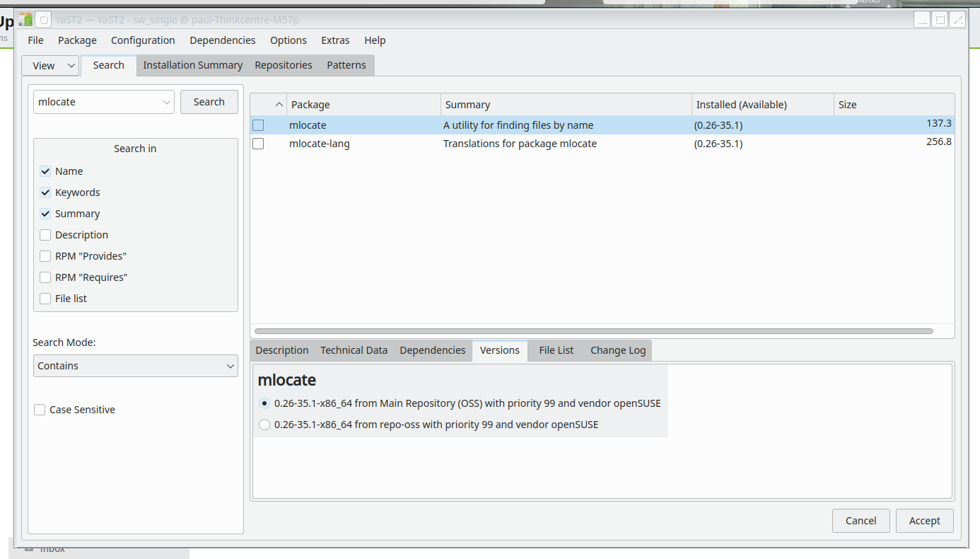The image size is (980, 559).
Task: Open the Extras menu
Action: click(x=335, y=40)
